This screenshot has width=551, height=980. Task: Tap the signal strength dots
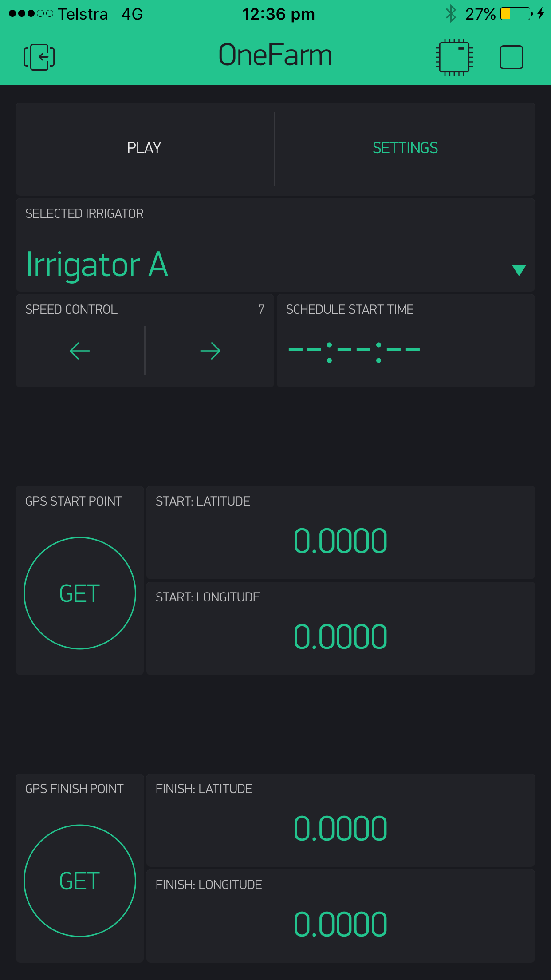tap(31, 14)
